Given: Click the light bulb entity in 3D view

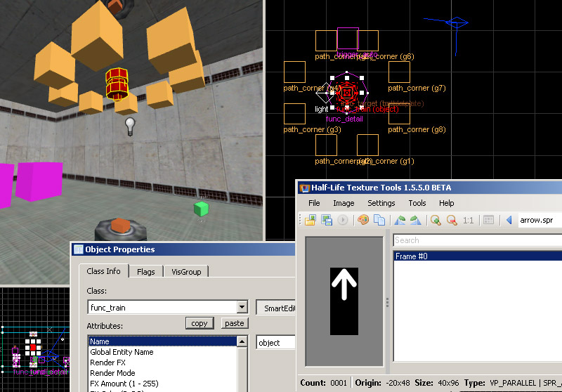Looking at the screenshot, I should click(130, 126).
